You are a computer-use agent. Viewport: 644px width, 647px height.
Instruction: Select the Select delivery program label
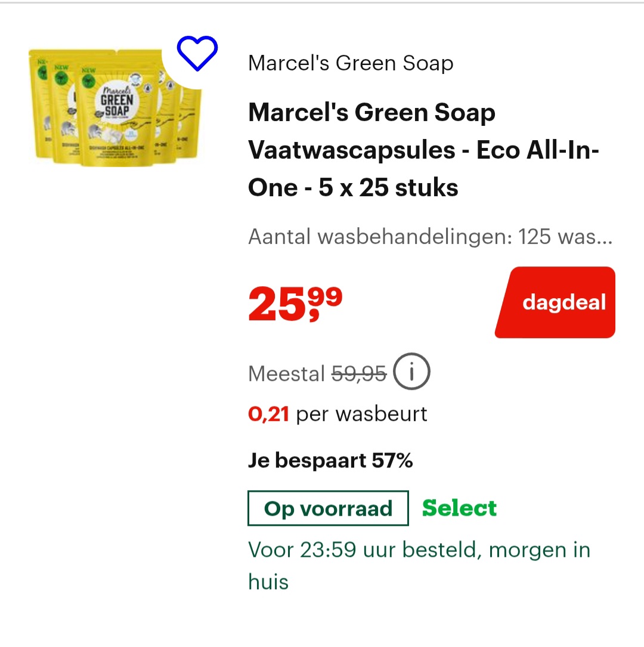(x=459, y=507)
